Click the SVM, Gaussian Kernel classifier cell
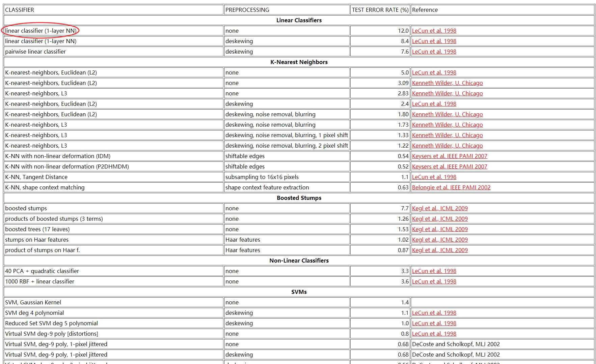Screen dimensions: 596x364 [x=33, y=302]
